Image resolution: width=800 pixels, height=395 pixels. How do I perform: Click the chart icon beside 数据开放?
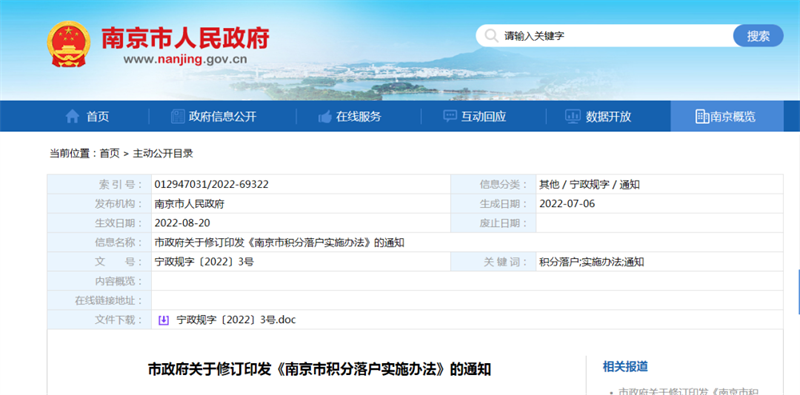(573, 116)
